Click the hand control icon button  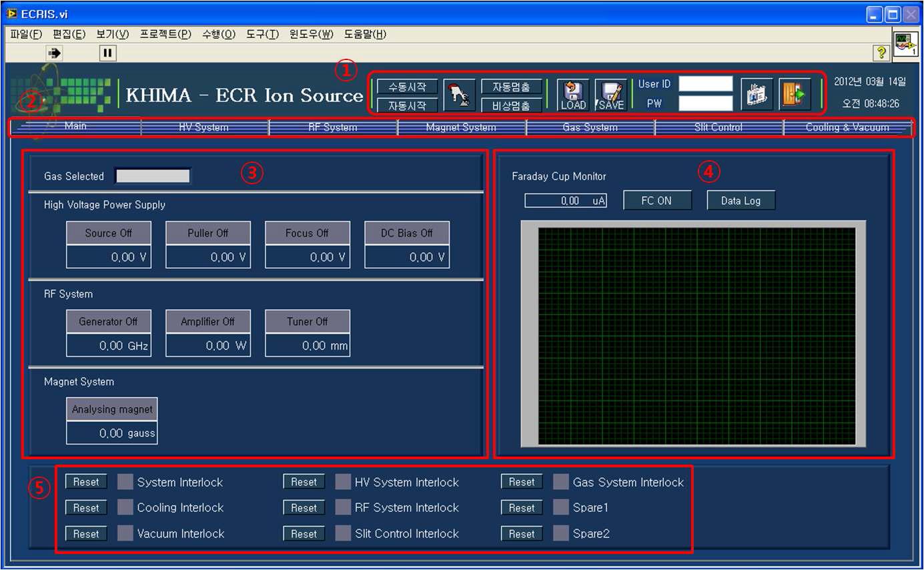pos(460,96)
